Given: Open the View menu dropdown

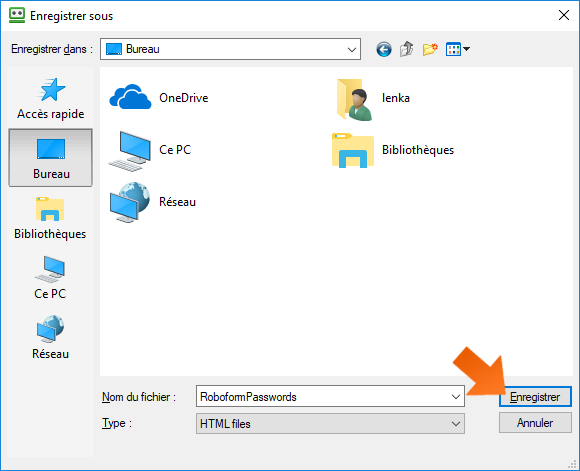Looking at the screenshot, I should tap(458, 49).
